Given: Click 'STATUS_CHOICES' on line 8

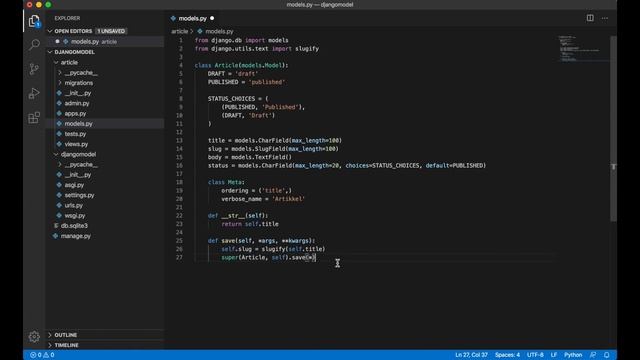Looking at the screenshot, I should [231, 99].
